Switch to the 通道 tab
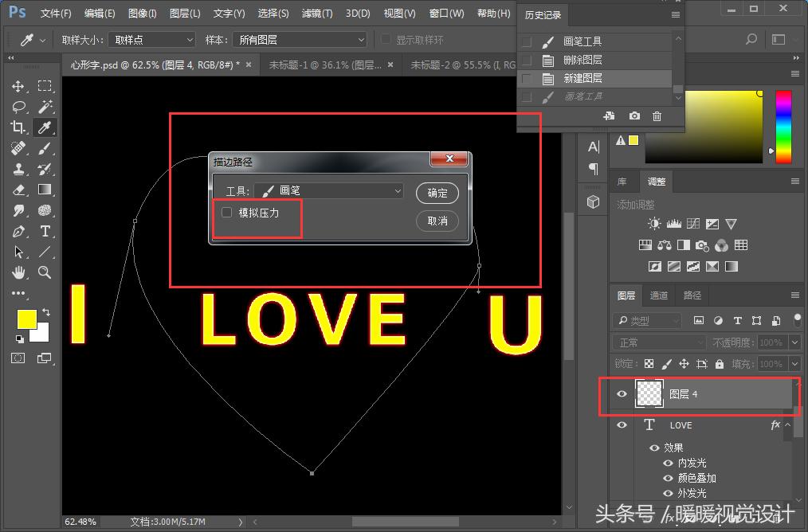 [x=659, y=295]
